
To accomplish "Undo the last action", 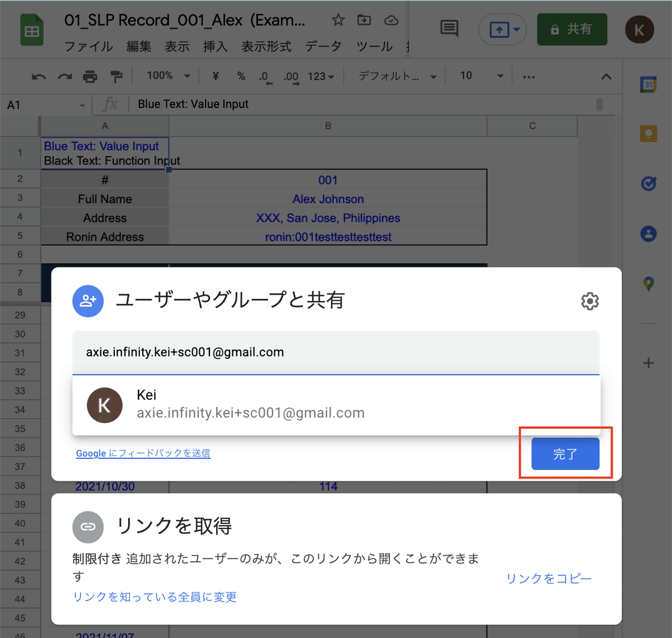I will click(39, 76).
